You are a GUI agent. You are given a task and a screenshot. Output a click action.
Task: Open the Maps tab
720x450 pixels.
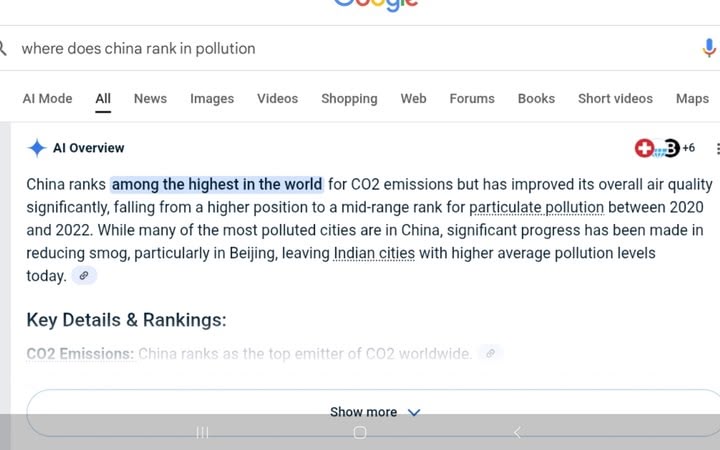[692, 99]
